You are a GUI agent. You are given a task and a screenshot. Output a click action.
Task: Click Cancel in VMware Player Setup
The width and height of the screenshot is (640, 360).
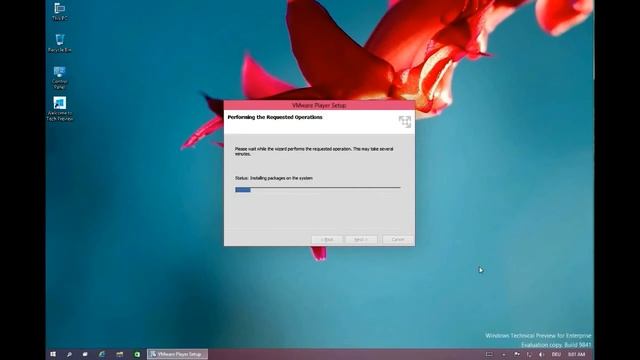click(398, 240)
